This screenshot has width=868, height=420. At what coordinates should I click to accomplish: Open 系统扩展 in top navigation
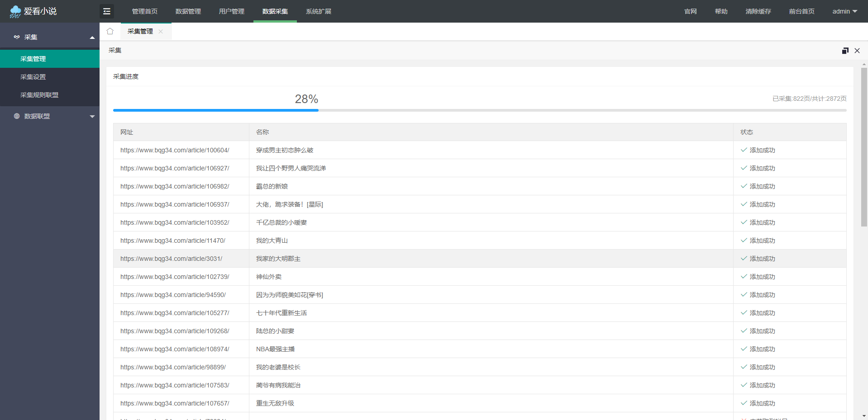click(319, 11)
